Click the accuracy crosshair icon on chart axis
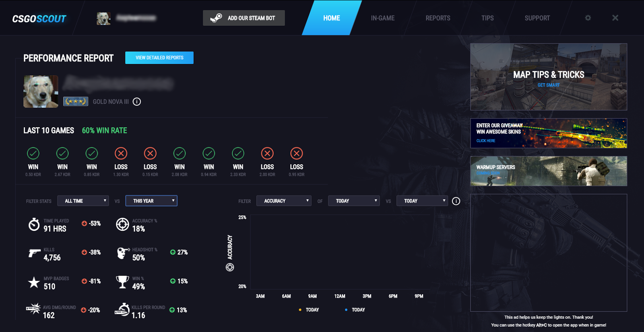 [x=230, y=267]
